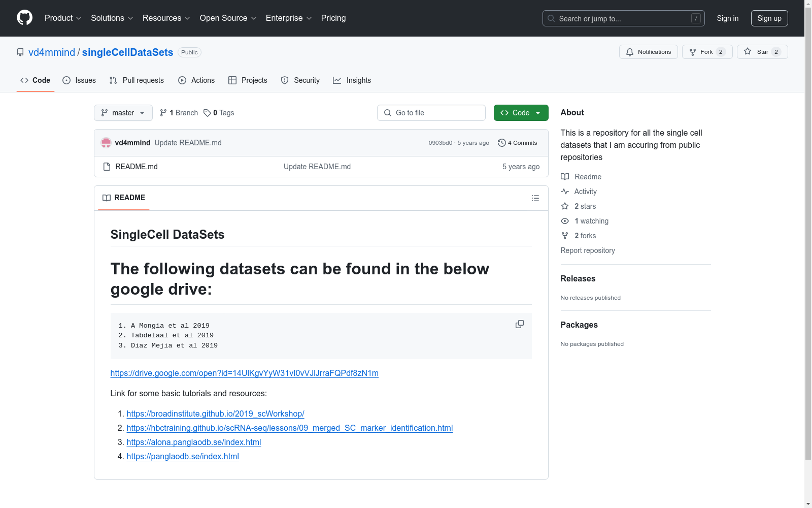Click the Search or jump to field
This screenshot has width=812, height=508.
624,18
